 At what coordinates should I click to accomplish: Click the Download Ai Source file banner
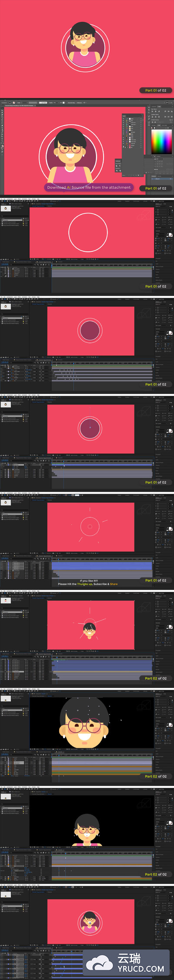(89, 187)
